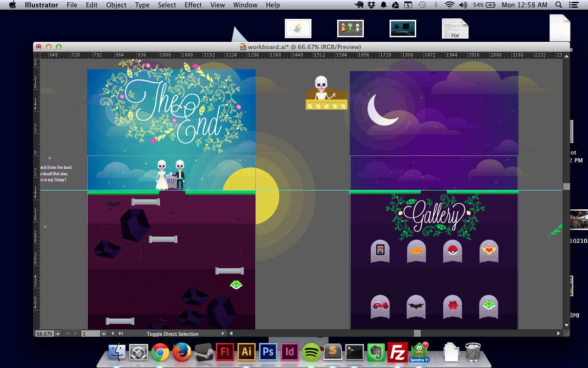Click the horizontal scrollbar left arrow
The height and width of the screenshot is (368, 588).
point(231,333)
